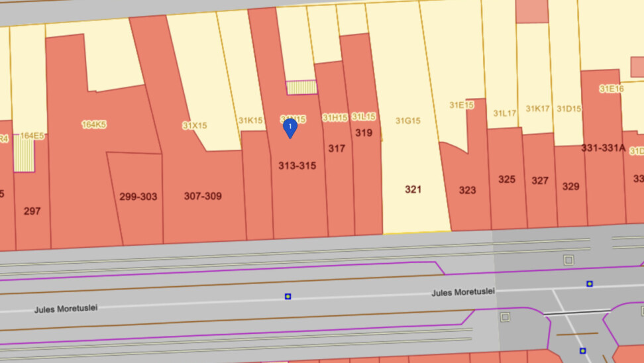Click building number 299-303
Viewport: 644px width, 363px height.
point(138,197)
